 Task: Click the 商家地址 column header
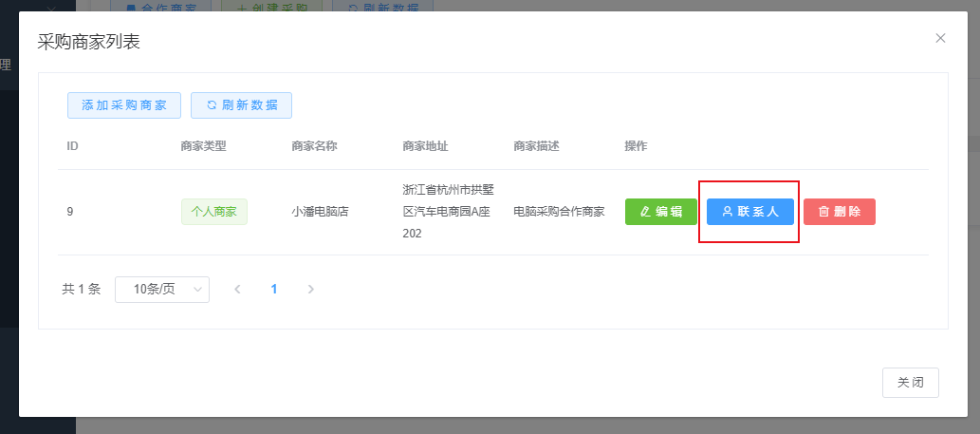coord(425,146)
